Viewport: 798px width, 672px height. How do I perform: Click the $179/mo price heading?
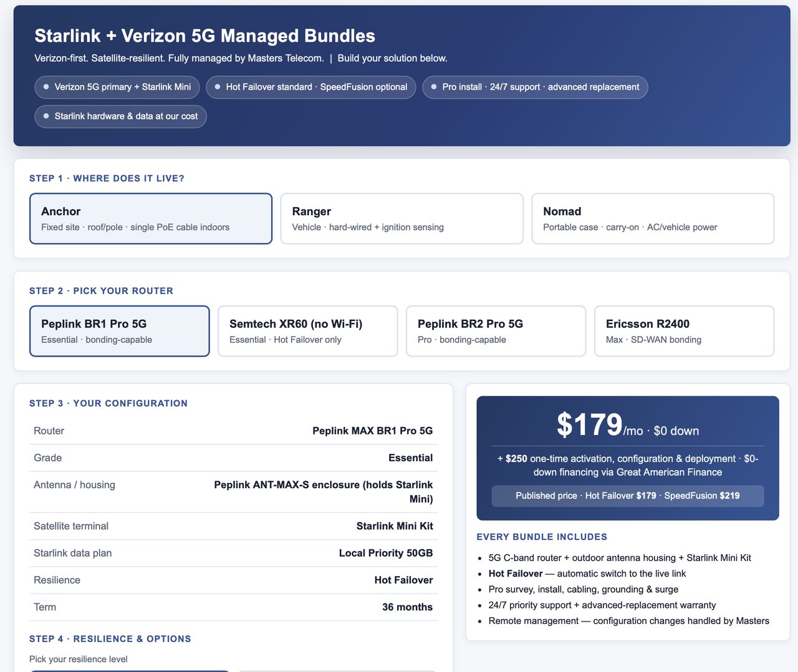(628, 425)
